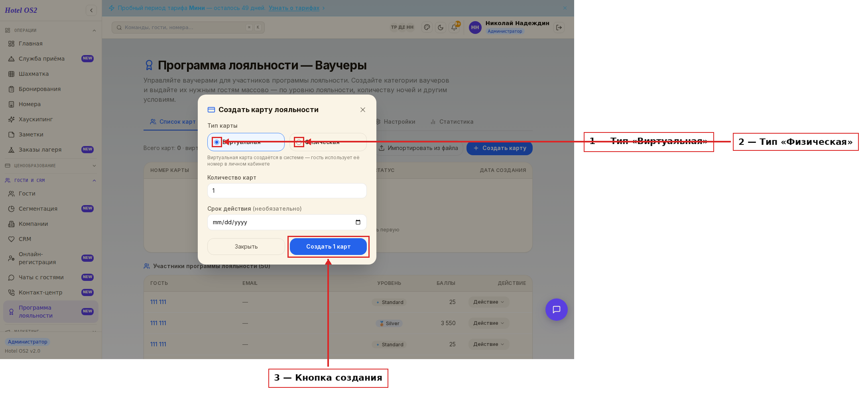
Task: Open Шахматка in the sidebar
Action: pyautogui.click(x=51, y=74)
